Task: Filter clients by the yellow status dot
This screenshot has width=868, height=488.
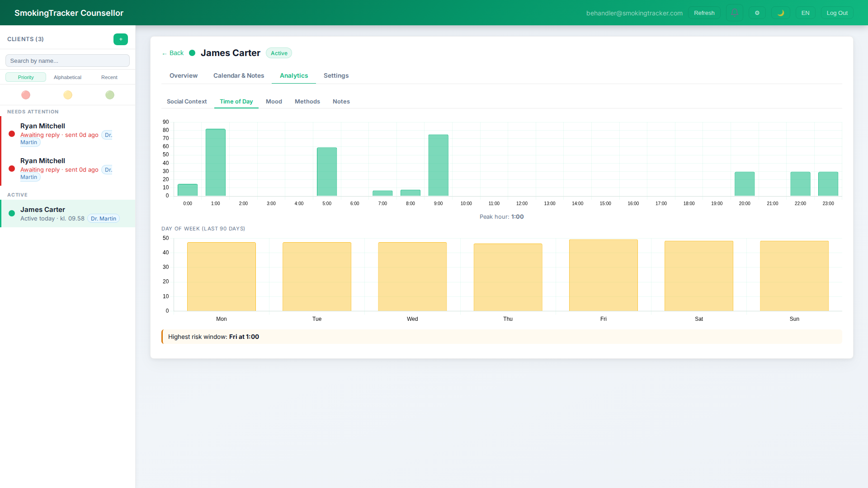Action: (67, 95)
